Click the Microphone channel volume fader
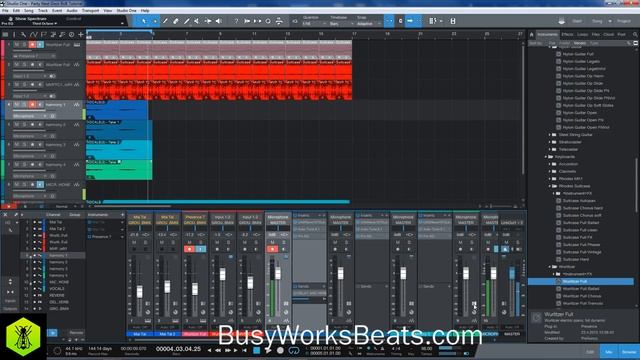 tap(278, 273)
